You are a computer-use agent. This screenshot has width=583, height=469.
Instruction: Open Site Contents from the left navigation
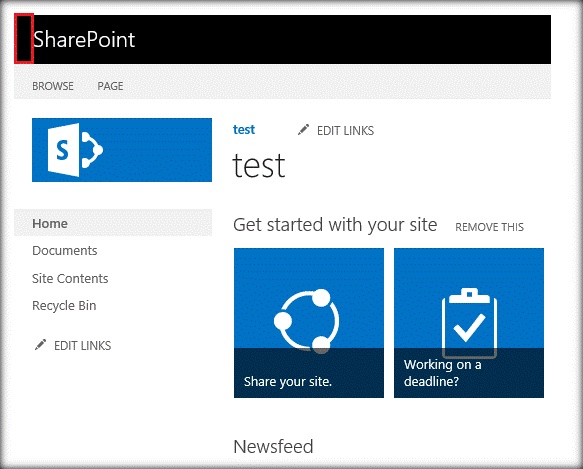(x=70, y=279)
